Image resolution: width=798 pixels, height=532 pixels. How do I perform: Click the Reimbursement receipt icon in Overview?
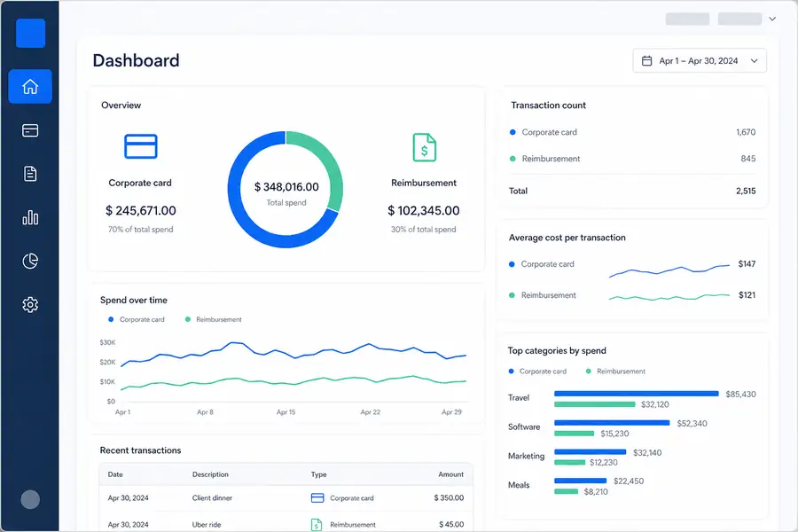(425, 147)
